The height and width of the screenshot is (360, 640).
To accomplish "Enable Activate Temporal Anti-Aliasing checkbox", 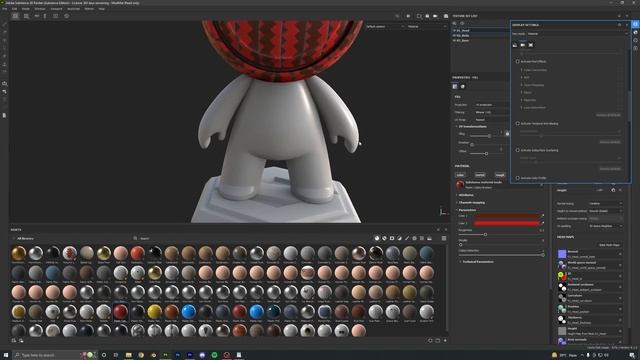I will tap(518, 123).
